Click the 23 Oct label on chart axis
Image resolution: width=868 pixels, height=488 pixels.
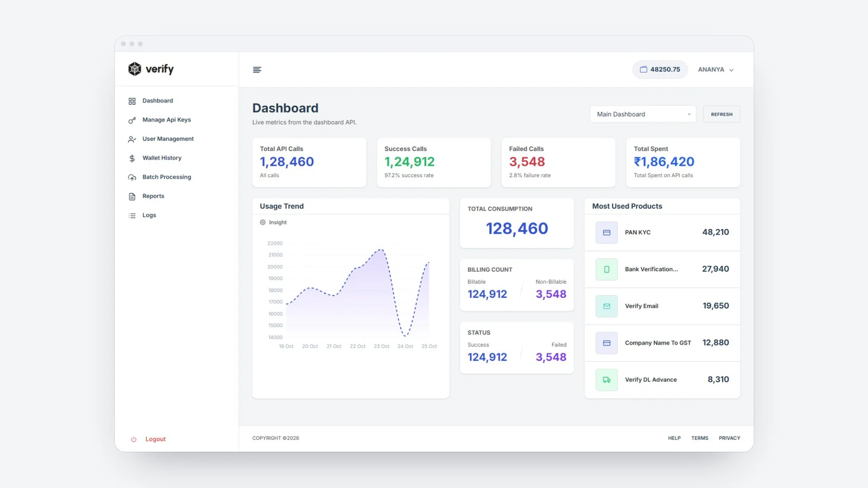click(381, 346)
